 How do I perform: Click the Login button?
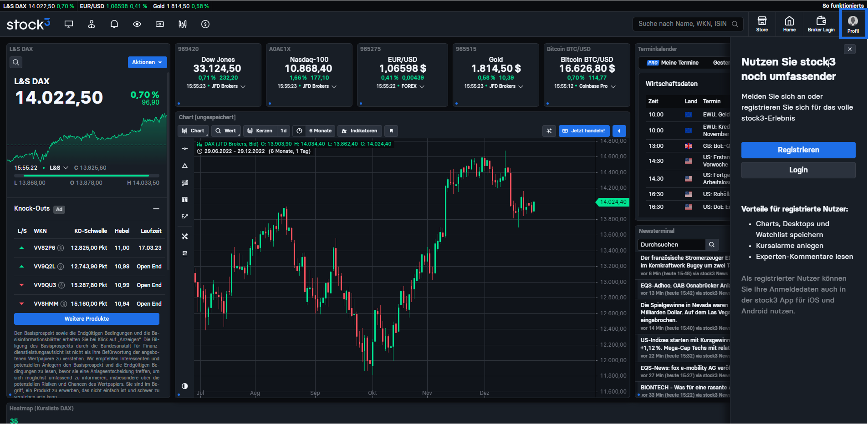[798, 170]
